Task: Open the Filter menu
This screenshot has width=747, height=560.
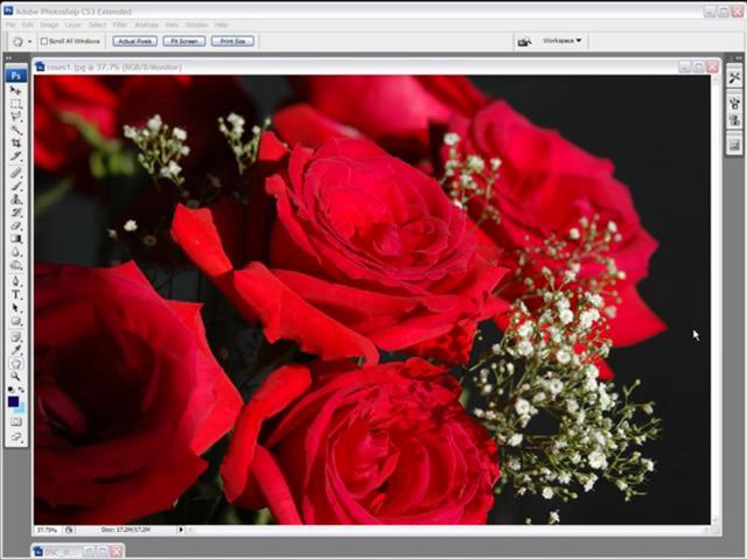Action: pos(120,25)
